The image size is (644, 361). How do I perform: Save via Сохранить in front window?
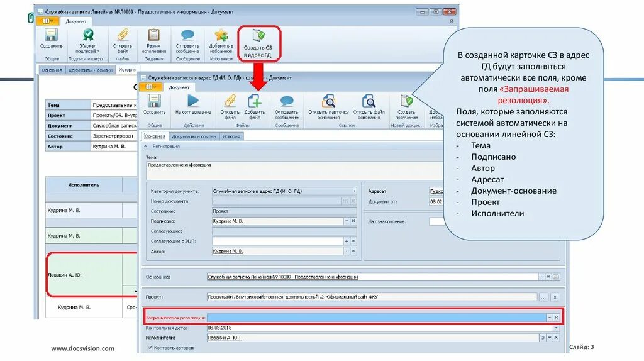point(154,104)
